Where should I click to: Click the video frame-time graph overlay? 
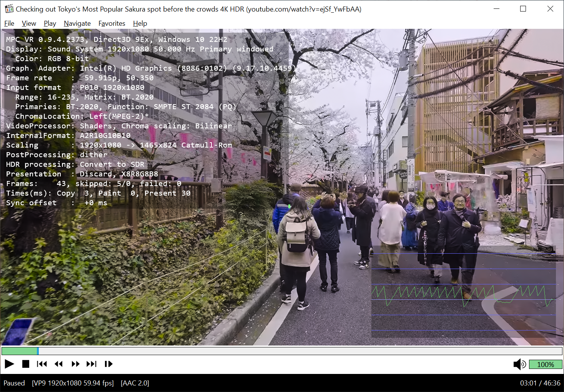(x=463, y=292)
